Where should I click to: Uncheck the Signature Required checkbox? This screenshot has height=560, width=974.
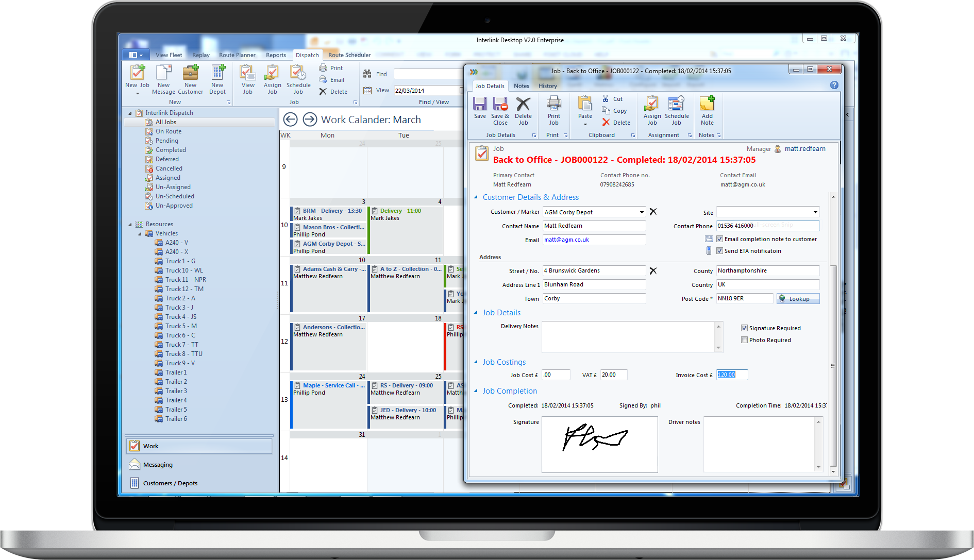[744, 328]
